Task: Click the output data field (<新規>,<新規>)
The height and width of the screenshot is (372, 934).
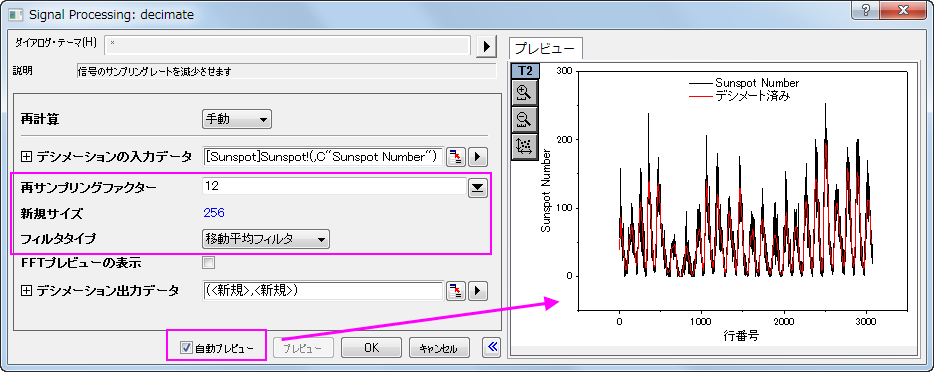Action: point(323,290)
